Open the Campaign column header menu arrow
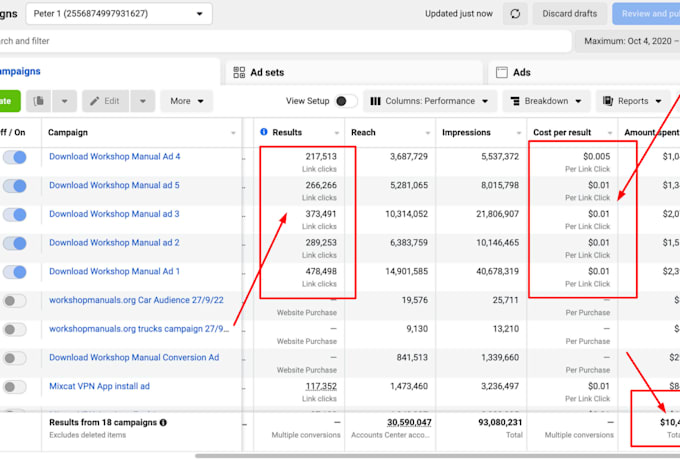 [233, 133]
